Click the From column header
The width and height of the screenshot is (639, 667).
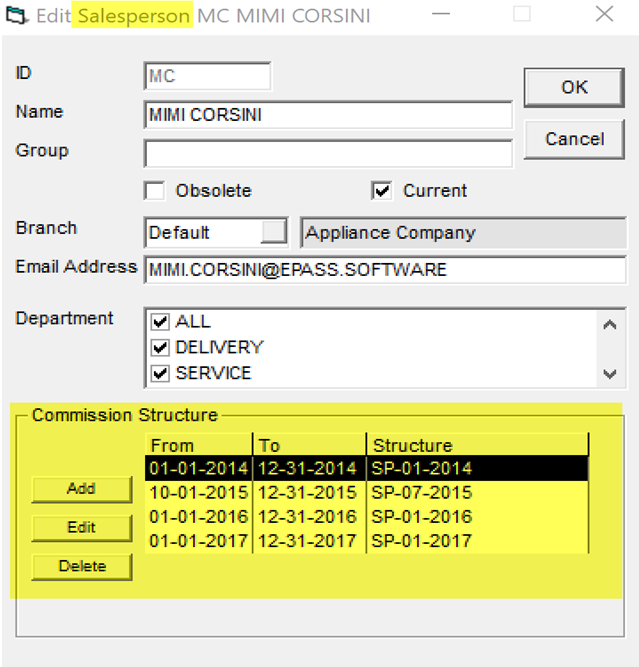tap(199, 445)
